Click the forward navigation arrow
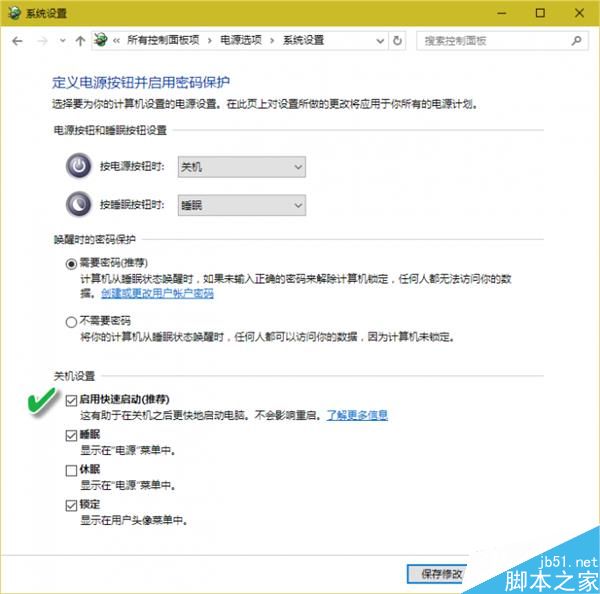Viewport: 600px width, 594px height. pyautogui.click(x=42, y=41)
